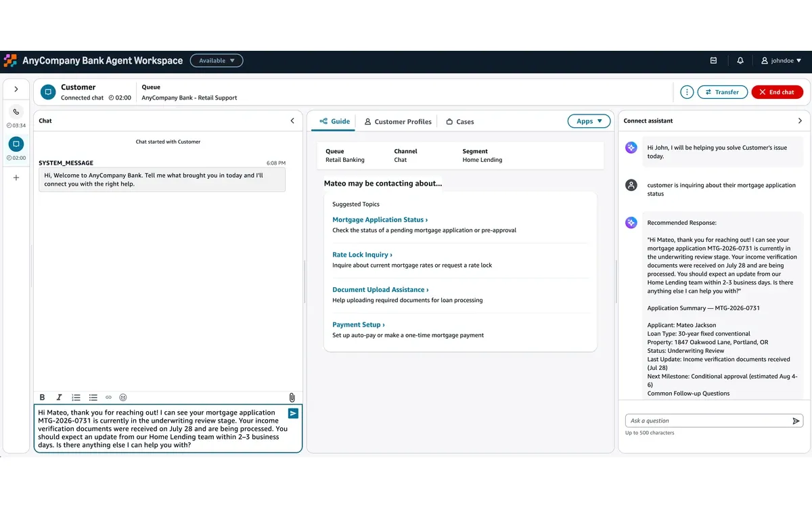
Task: Switch to the Guide tab
Action: [335, 121]
